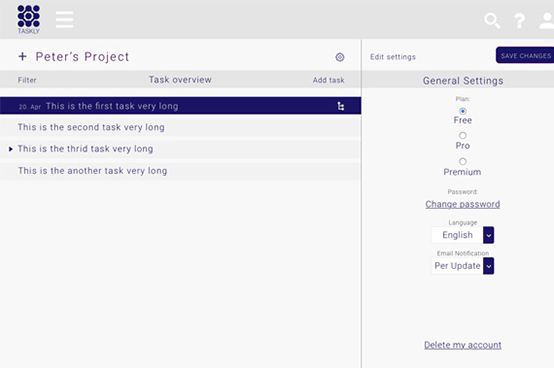Click the Taskly logo
This screenshot has height=368, width=554.
coord(29,19)
